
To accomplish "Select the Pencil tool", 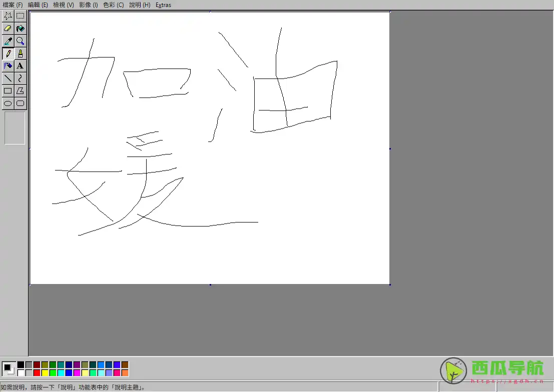I will pos(8,53).
